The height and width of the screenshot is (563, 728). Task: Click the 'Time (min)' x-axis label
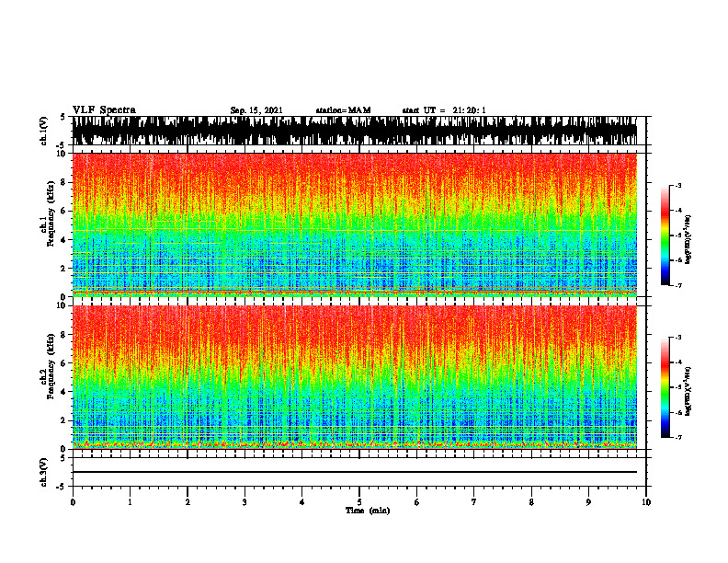(368, 511)
